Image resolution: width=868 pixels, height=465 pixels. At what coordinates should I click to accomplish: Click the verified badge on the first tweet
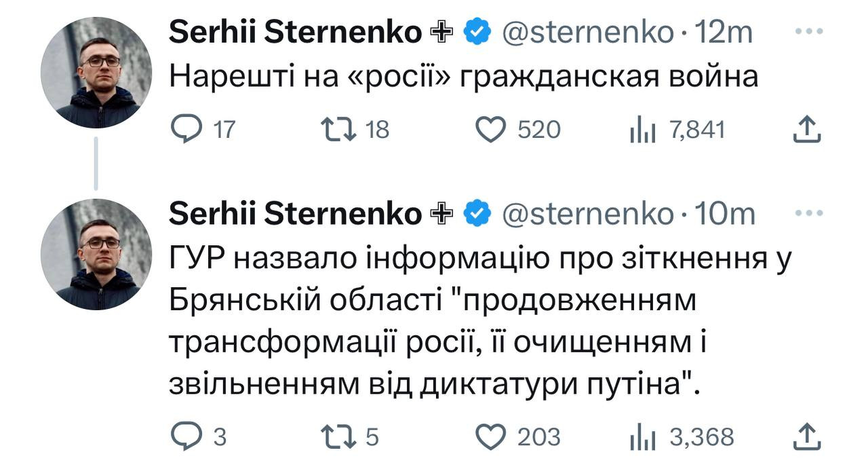477,32
